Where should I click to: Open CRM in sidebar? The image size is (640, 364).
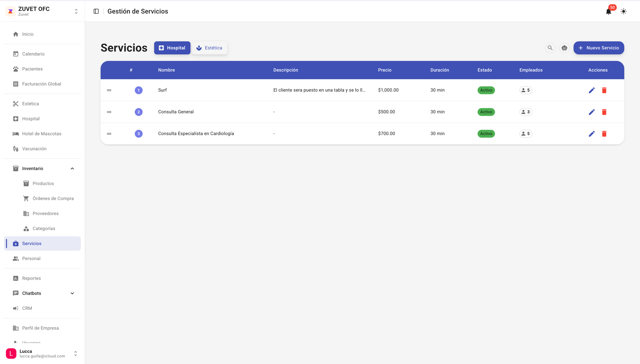(x=42, y=308)
